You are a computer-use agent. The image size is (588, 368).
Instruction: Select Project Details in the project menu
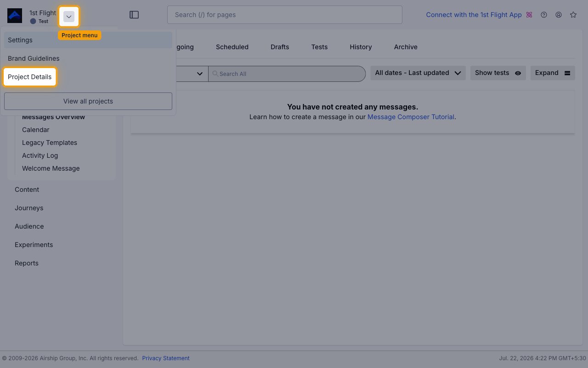[30, 77]
